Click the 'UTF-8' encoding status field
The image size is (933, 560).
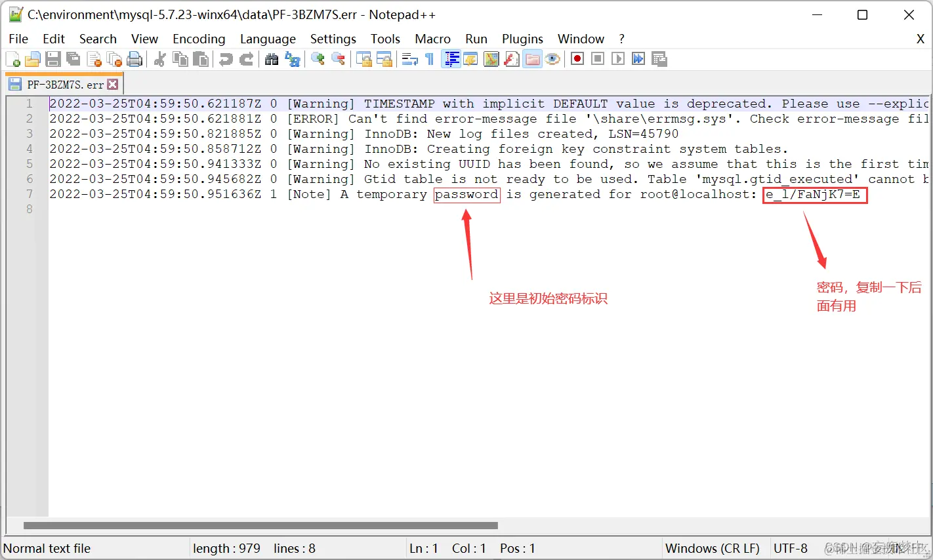pyautogui.click(x=790, y=548)
